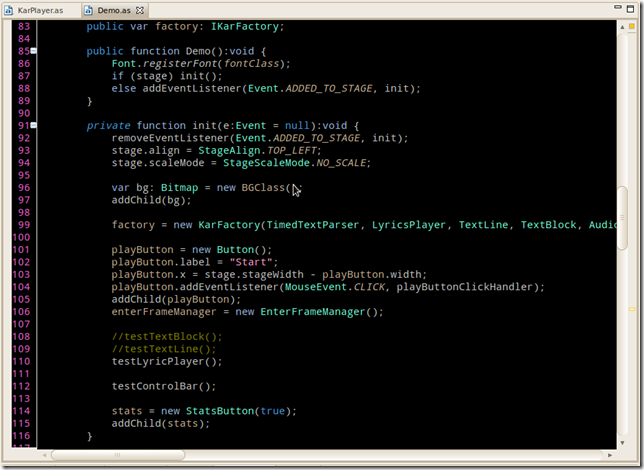Close the Demo.as tab

[140, 11]
